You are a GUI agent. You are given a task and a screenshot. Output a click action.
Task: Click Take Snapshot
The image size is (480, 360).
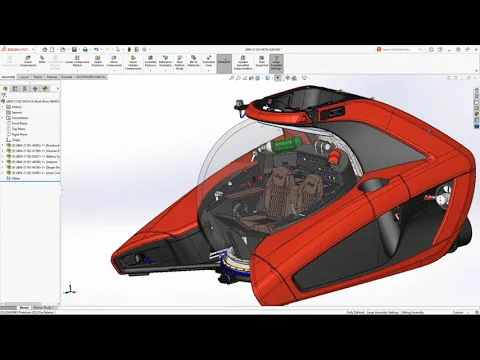click(262, 61)
